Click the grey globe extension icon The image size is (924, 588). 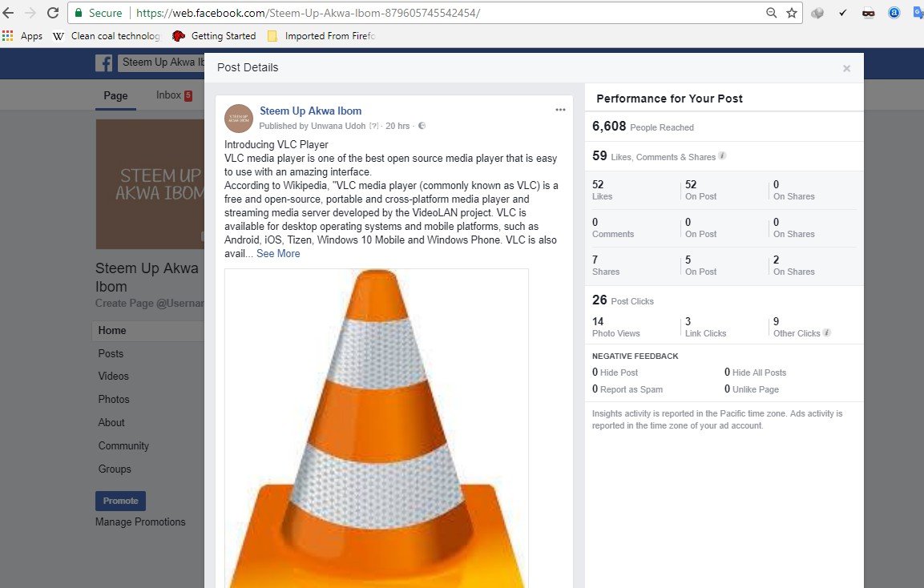pos(817,13)
